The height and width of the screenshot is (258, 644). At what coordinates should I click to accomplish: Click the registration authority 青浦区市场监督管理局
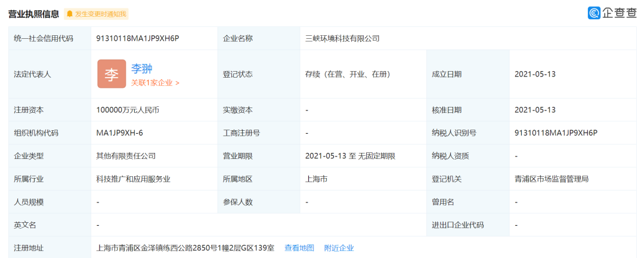tap(552, 179)
